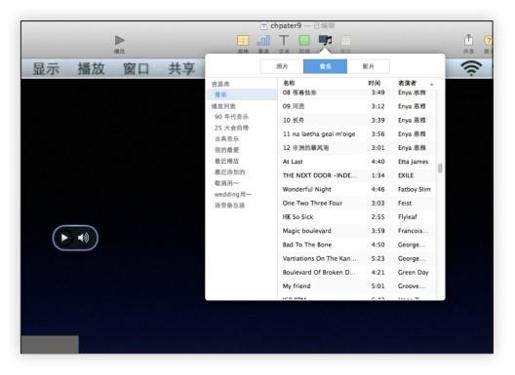The height and width of the screenshot is (375, 515).
Task: Click the green Shape toolbar icon
Action: pos(304,41)
